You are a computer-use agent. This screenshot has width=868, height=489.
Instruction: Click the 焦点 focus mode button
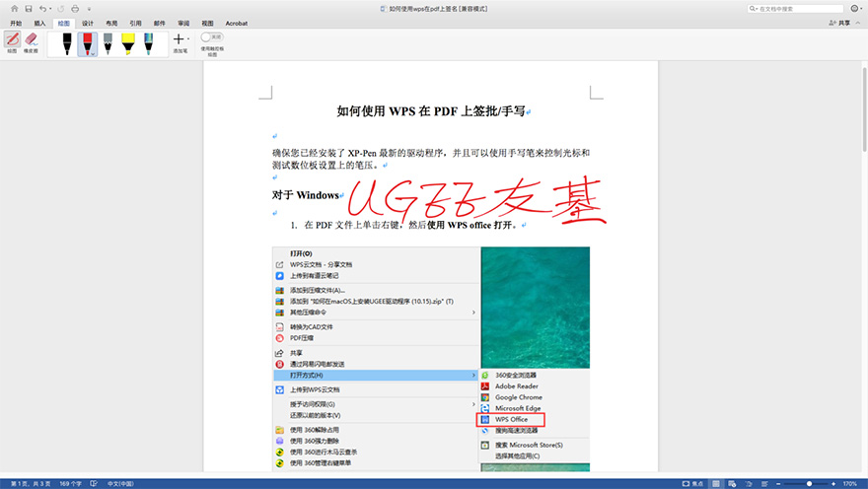click(692, 483)
